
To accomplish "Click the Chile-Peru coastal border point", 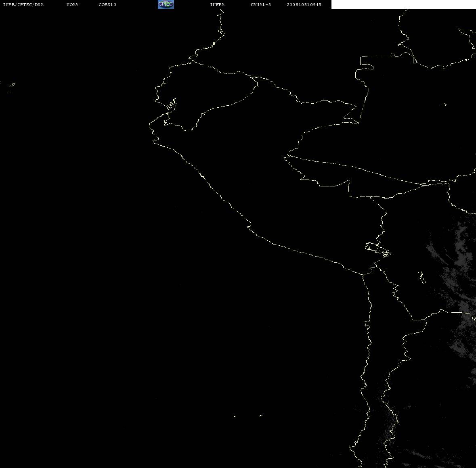I will [362, 274].
